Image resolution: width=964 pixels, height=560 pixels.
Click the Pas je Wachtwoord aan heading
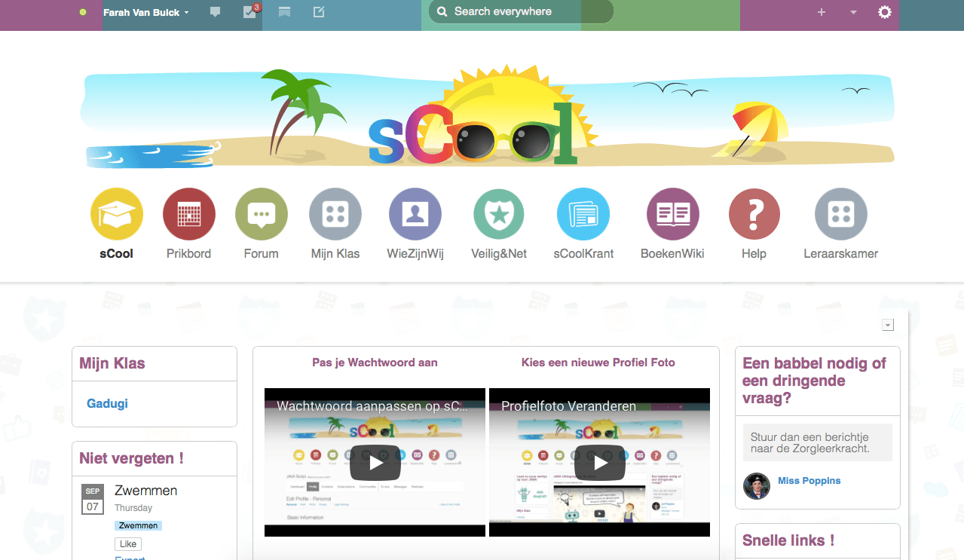click(x=375, y=363)
